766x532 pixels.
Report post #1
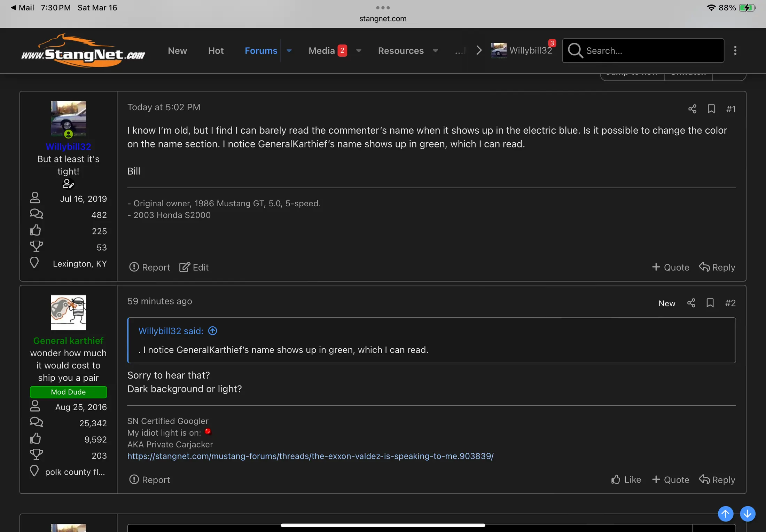click(149, 267)
